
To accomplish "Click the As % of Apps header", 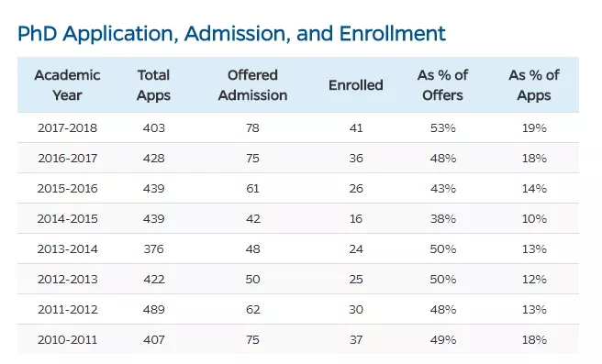I will (534, 85).
